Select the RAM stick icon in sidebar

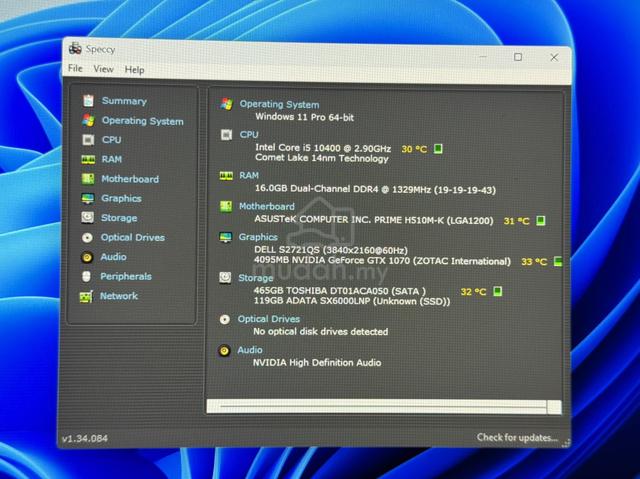tap(88, 159)
